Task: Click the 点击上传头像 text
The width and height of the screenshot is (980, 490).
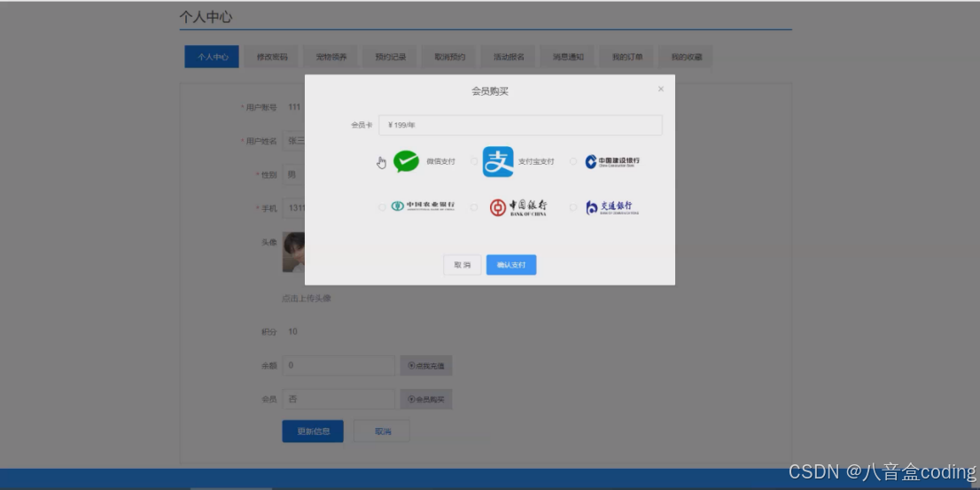Action: (307, 299)
